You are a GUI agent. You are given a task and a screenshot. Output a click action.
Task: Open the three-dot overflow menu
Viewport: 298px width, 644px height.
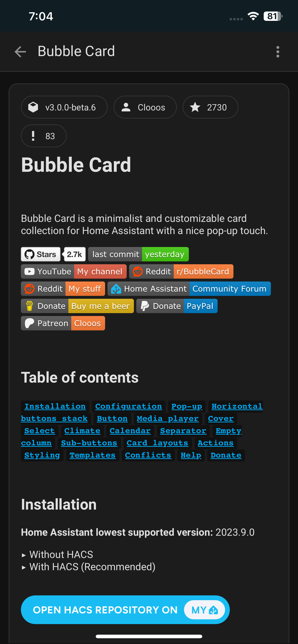pyautogui.click(x=278, y=52)
